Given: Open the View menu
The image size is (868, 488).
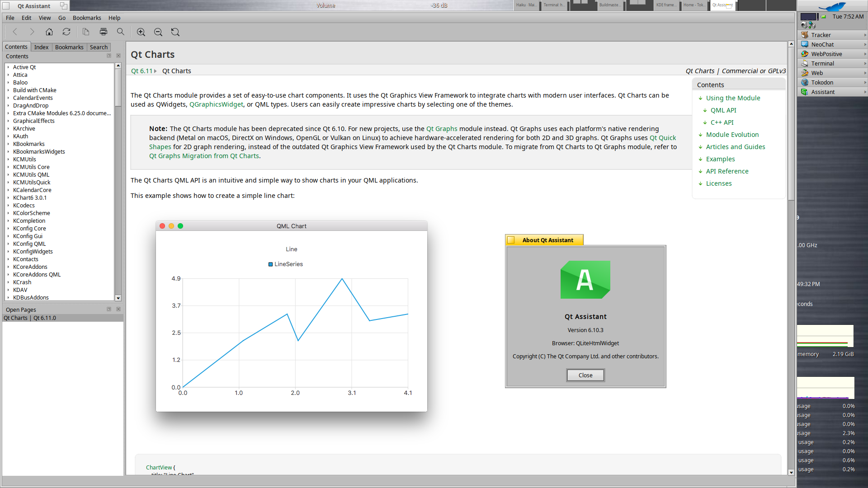Looking at the screenshot, I should [x=45, y=18].
